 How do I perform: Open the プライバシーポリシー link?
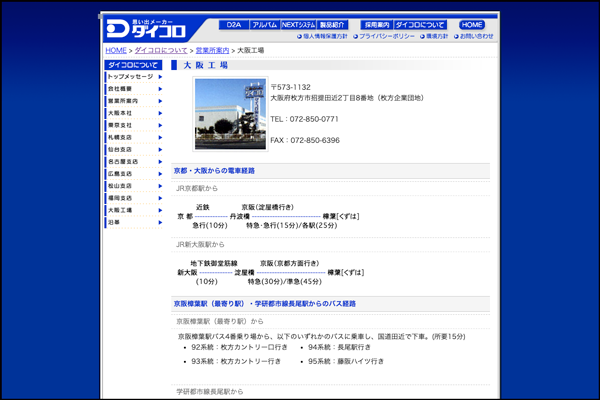point(383,36)
